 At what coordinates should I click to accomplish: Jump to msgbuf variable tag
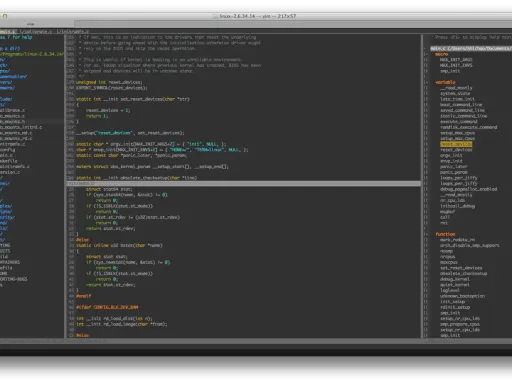447,212
